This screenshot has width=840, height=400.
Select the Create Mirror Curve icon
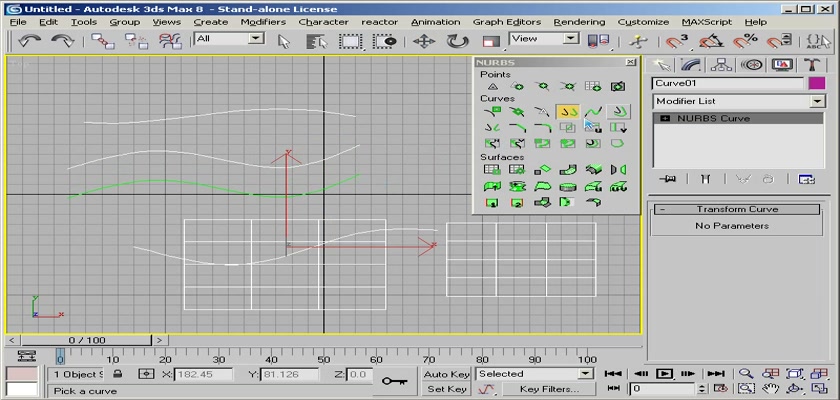492,127
